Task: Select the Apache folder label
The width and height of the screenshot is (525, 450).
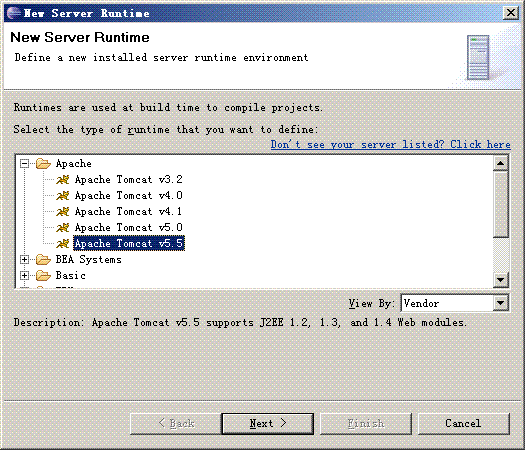Action: pos(74,164)
